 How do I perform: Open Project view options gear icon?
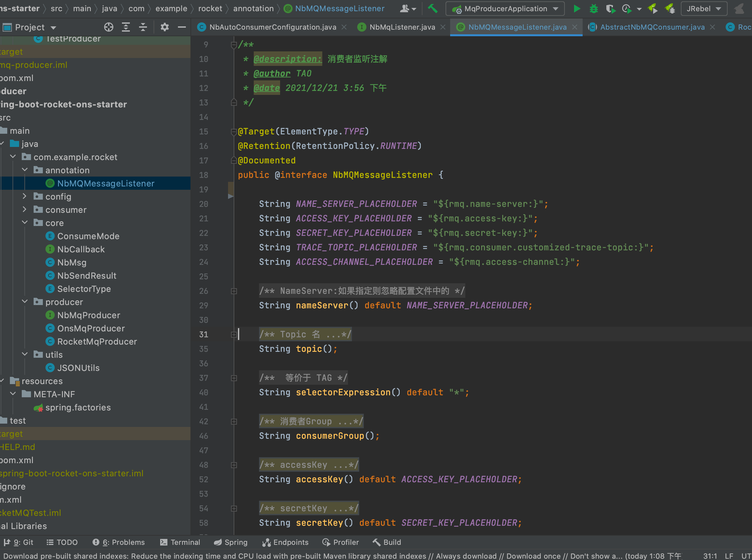[x=165, y=27]
